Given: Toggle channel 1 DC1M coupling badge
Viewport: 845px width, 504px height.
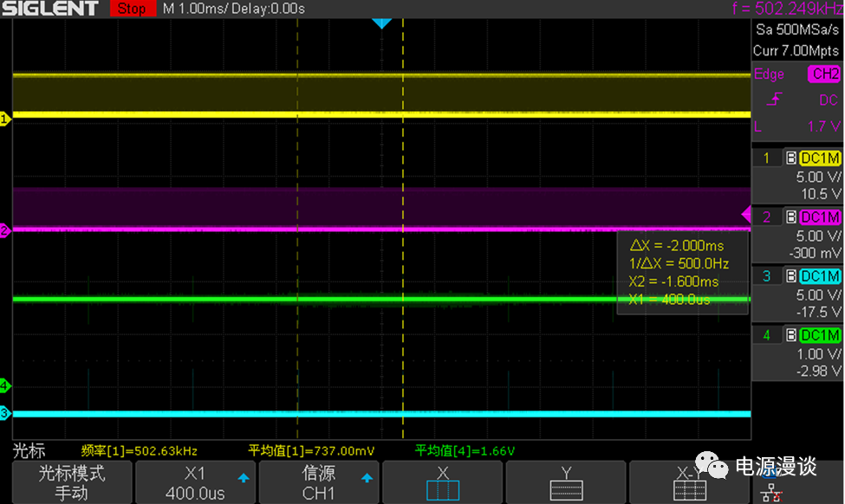Looking at the screenshot, I should click(819, 158).
